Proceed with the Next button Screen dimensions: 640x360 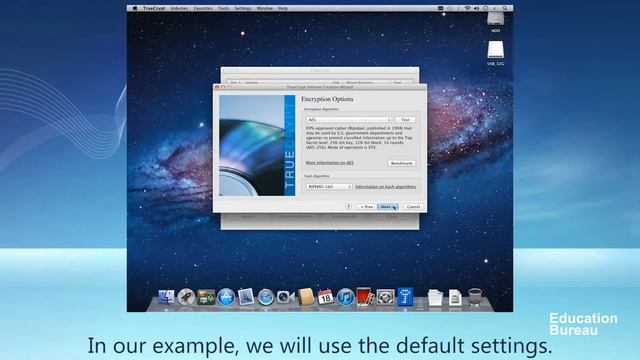coord(388,207)
